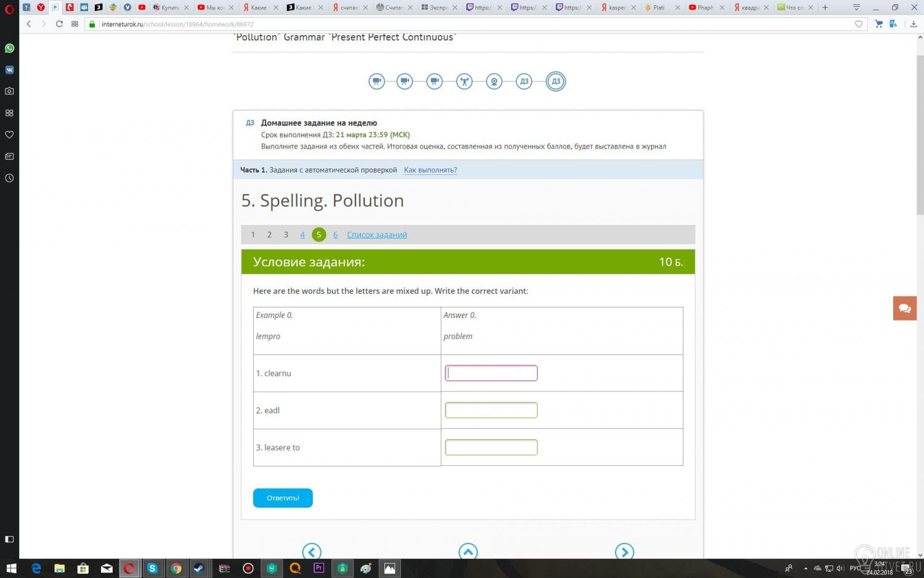Switch to the Phaph browser tab

[x=703, y=7]
